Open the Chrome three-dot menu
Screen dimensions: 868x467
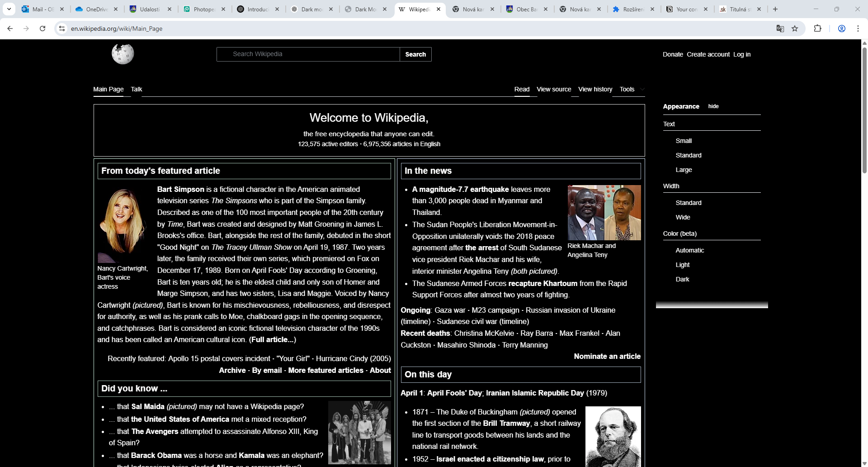[858, 29]
